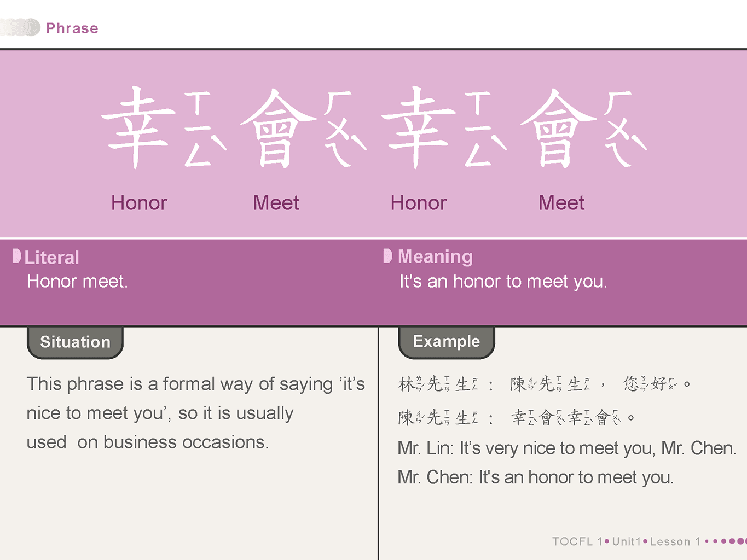Click the Chinese example line starting with 林先生

(x=545, y=384)
